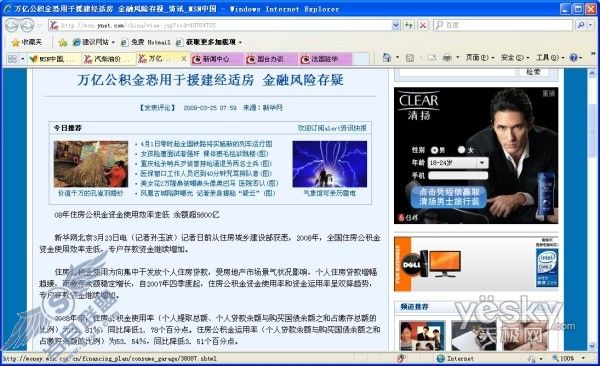Viewport: 600px width, 366px height.
Task: Close the active 万亿 tab
Action: [184, 59]
